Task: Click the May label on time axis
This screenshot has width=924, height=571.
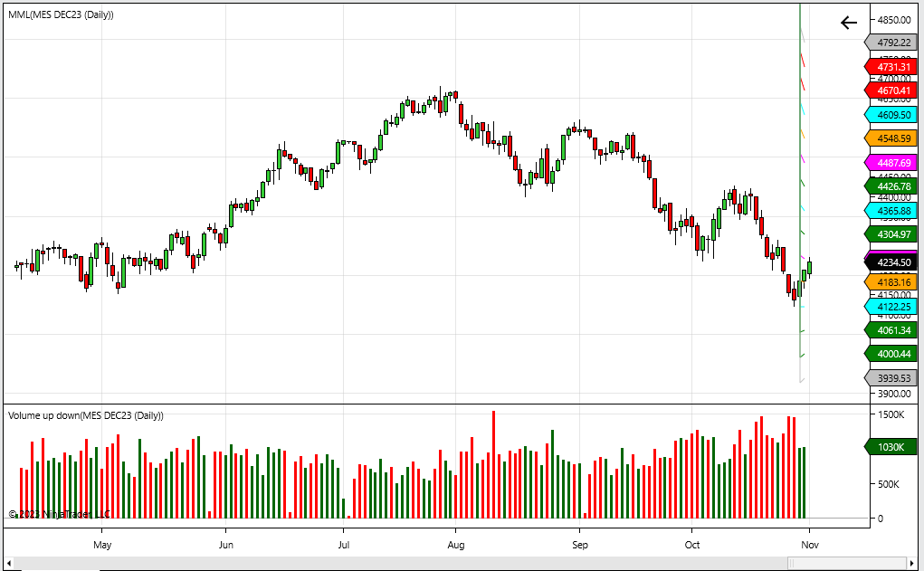Action: pyautogui.click(x=102, y=545)
